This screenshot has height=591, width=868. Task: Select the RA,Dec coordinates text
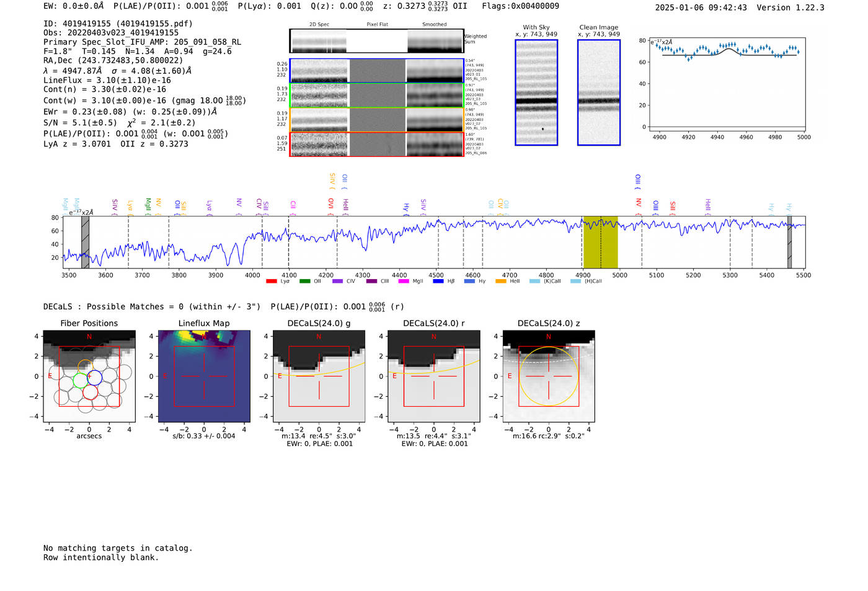(x=113, y=61)
